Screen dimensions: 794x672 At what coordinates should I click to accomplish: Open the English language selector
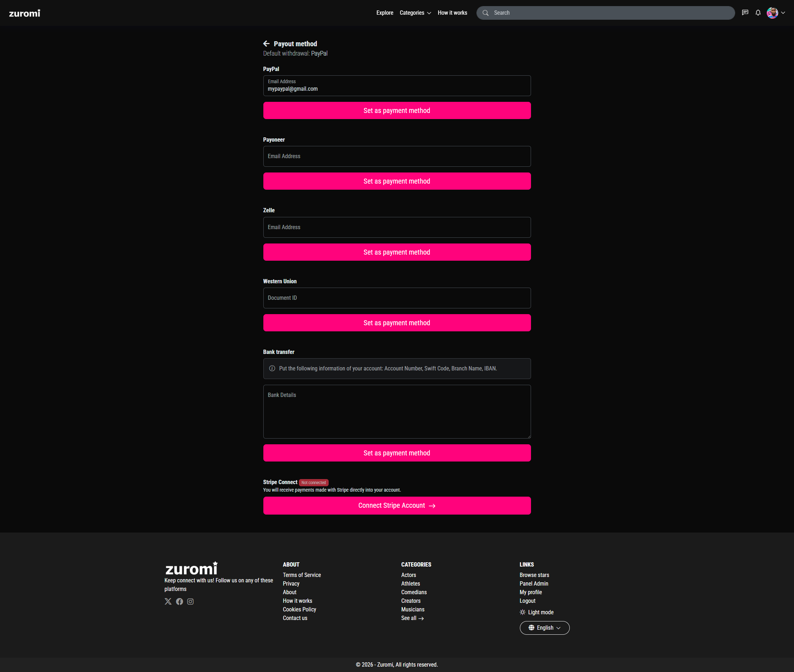[x=544, y=628]
